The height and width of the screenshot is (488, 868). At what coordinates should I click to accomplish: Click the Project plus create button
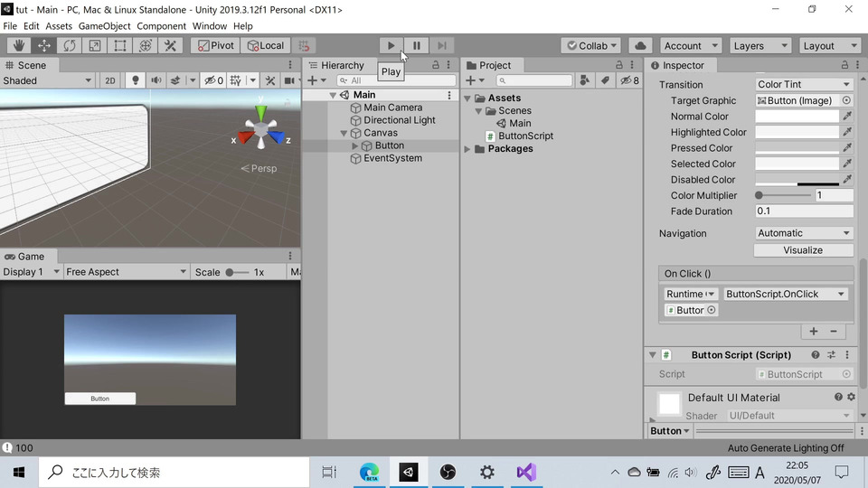pos(475,80)
